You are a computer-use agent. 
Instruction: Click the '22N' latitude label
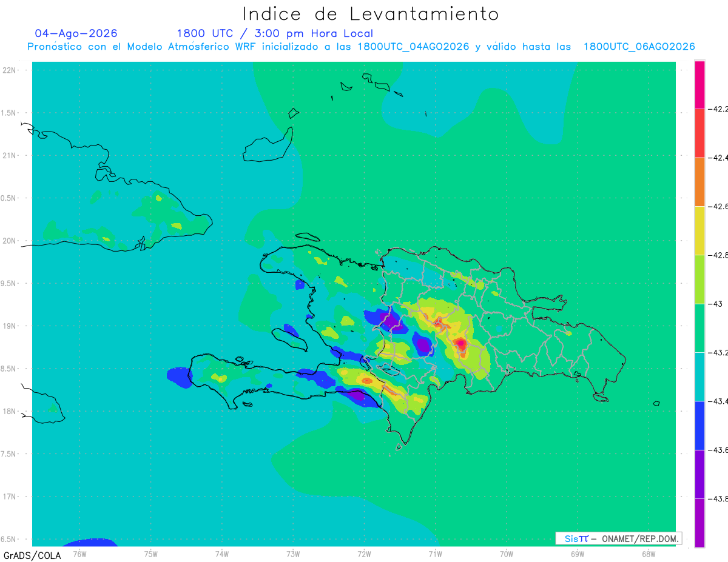click(9, 70)
